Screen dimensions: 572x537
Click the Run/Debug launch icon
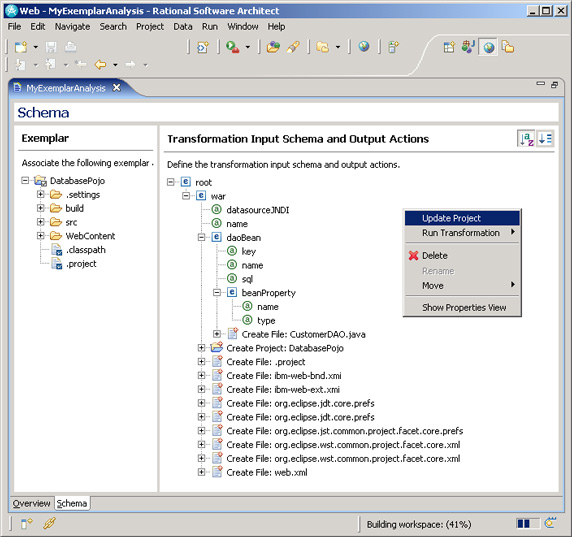click(232, 47)
